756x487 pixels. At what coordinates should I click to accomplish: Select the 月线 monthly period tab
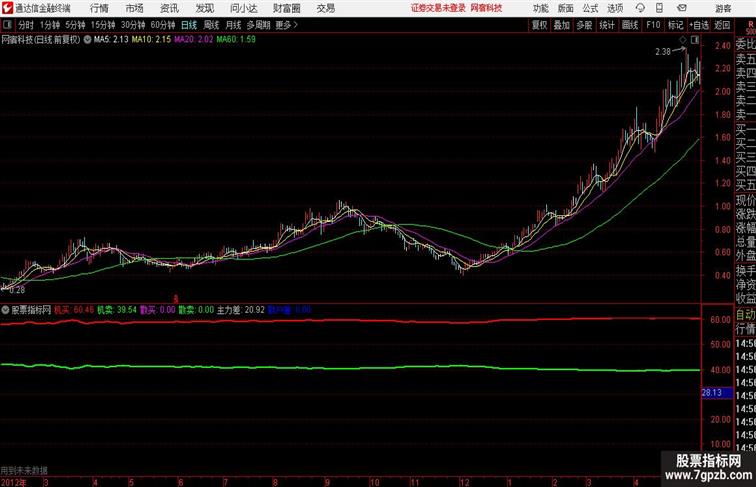tap(233, 25)
